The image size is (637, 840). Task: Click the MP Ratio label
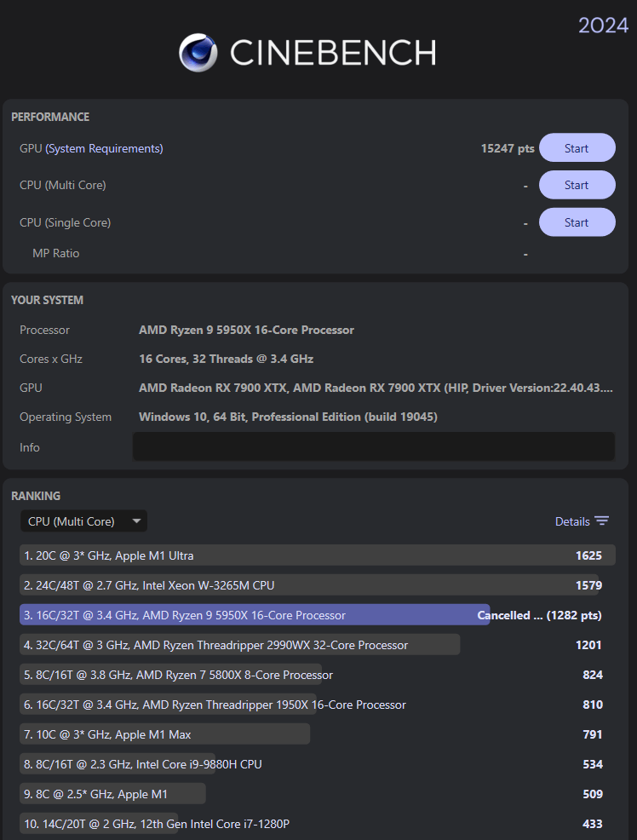[55, 253]
